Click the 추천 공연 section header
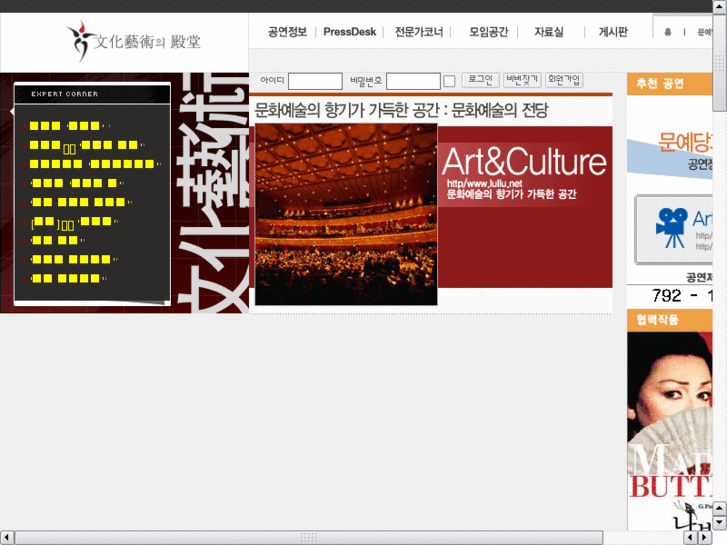This screenshot has height=545, width=727. (x=670, y=83)
